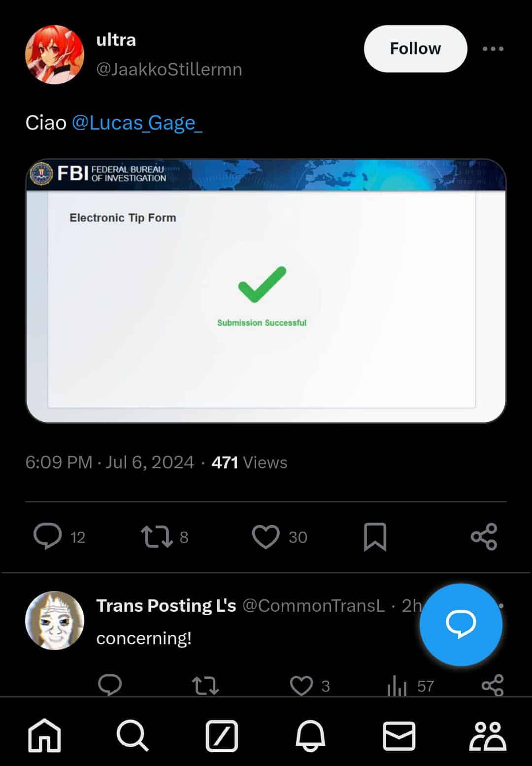
Task: Open the Notifications bell tab
Action: tap(310, 735)
